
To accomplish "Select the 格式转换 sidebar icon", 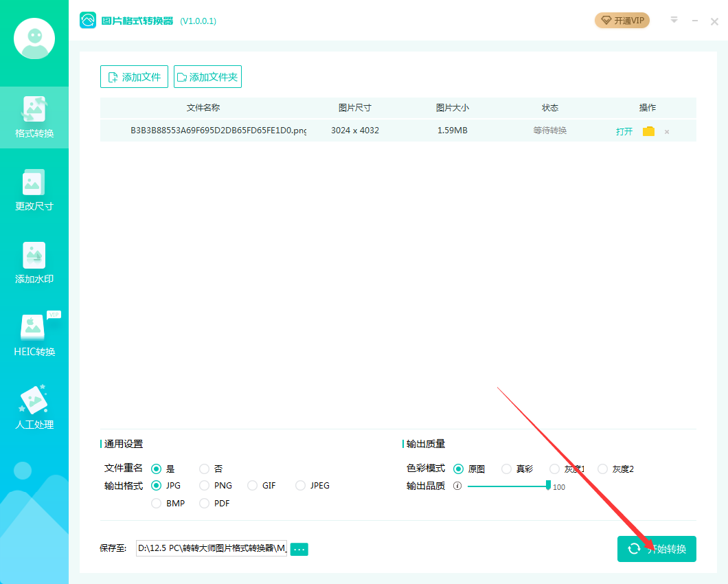I will [x=34, y=117].
